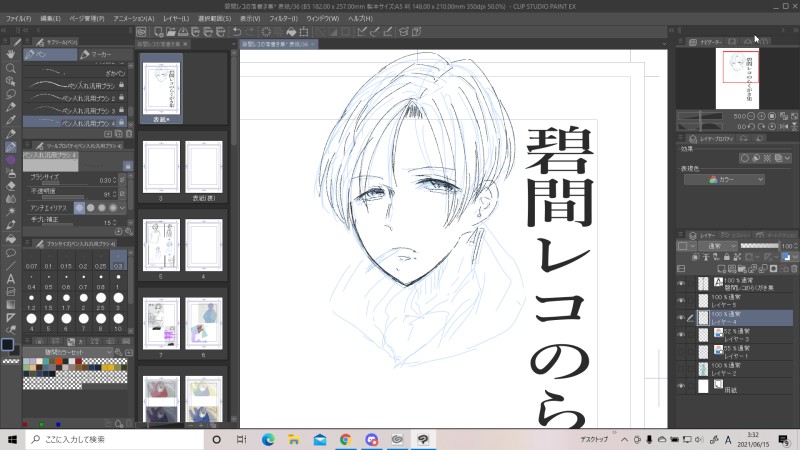Viewport: 800px width, 450px height.
Task: Open the ファイル(F) menu
Action: 18,18
